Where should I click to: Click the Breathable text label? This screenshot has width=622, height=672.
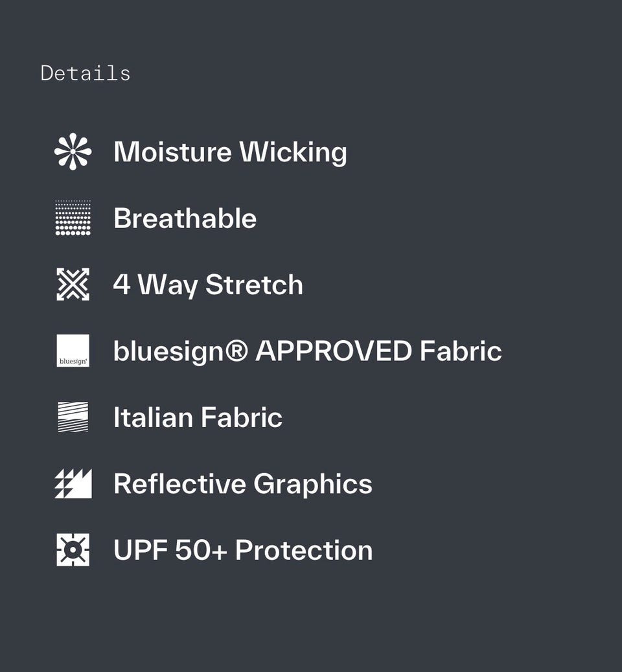click(185, 218)
